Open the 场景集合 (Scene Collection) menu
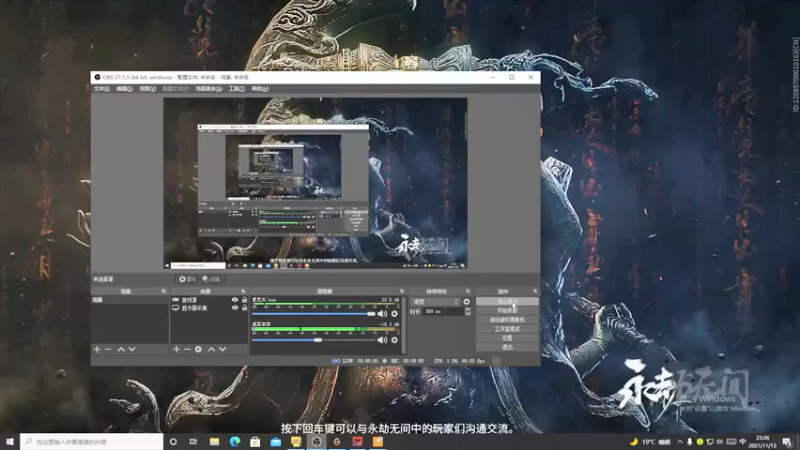Image resolution: width=800 pixels, height=450 pixels. pyautogui.click(x=209, y=89)
